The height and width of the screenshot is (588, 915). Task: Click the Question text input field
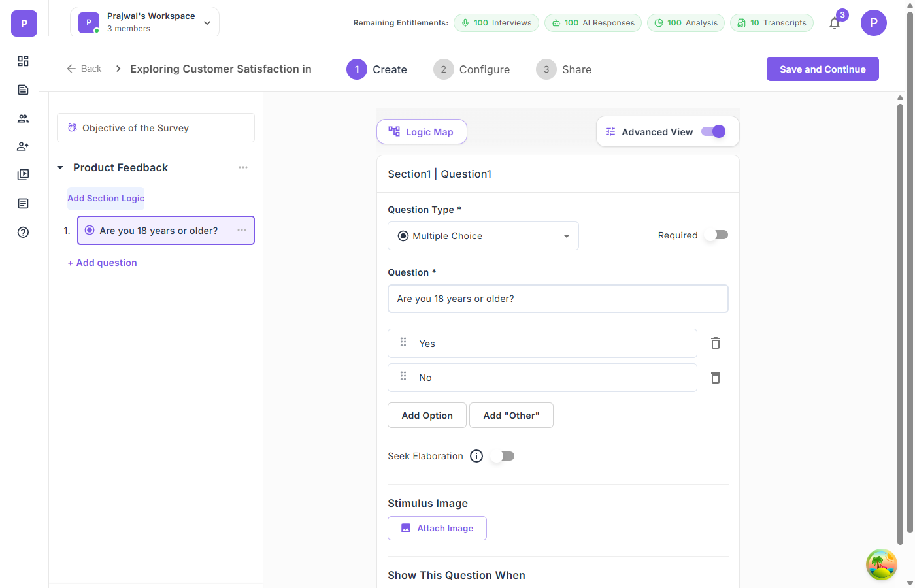(557, 299)
